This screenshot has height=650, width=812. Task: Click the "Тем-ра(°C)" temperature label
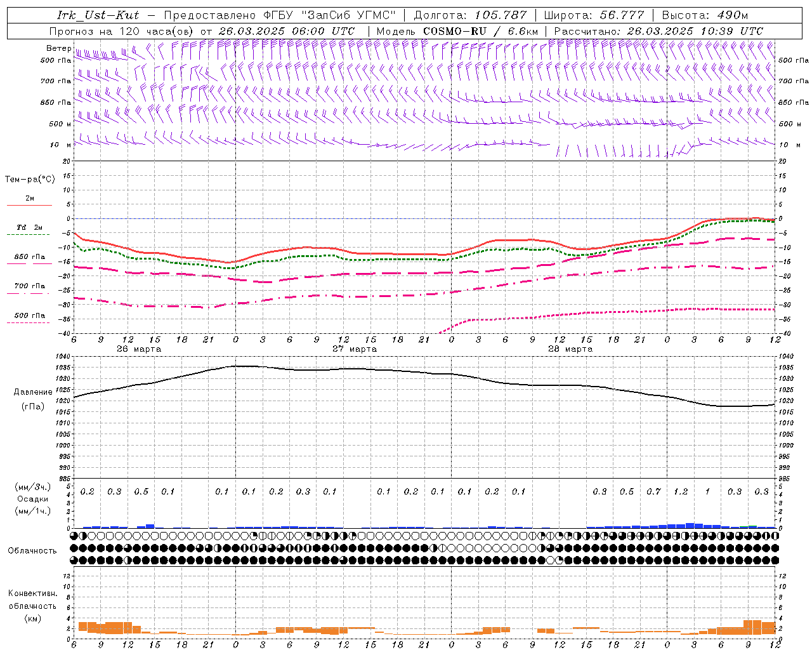pos(30,180)
